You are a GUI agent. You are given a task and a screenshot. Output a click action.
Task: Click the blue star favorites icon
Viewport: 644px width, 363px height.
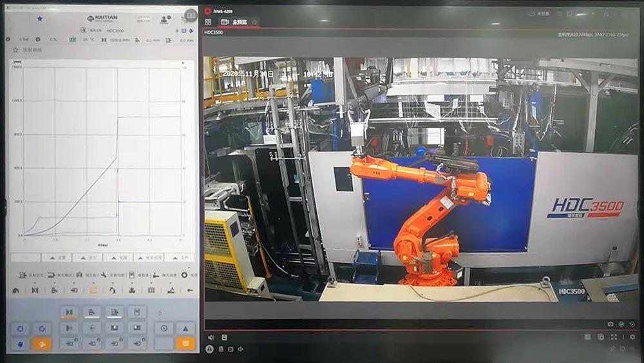coord(39,19)
